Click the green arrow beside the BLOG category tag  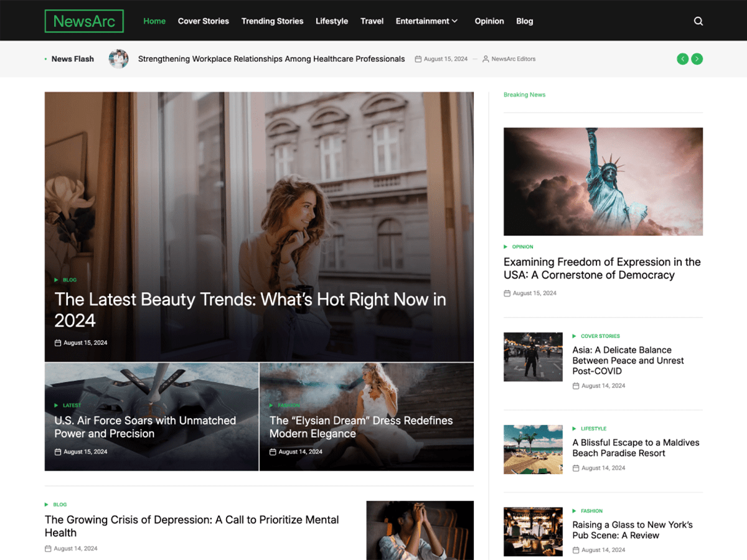[x=55, y=280]
